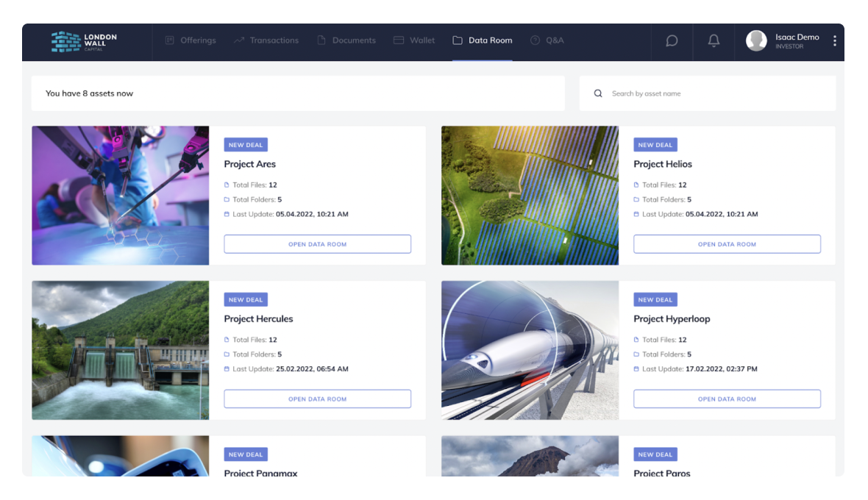Open data room for Project Ares
The width and height of the screenshot is (868, 500).
pos(317,244)
